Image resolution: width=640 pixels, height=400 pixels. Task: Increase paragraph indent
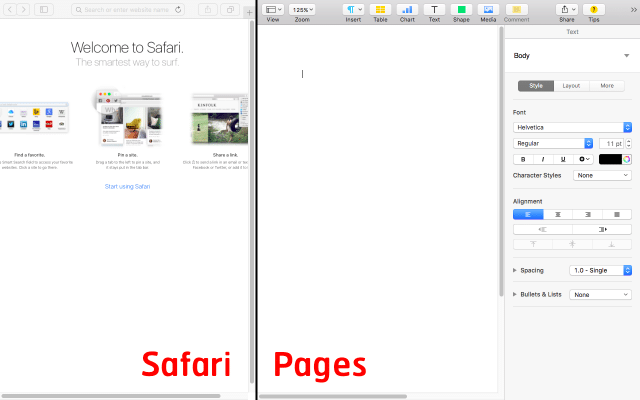[602, 229]
